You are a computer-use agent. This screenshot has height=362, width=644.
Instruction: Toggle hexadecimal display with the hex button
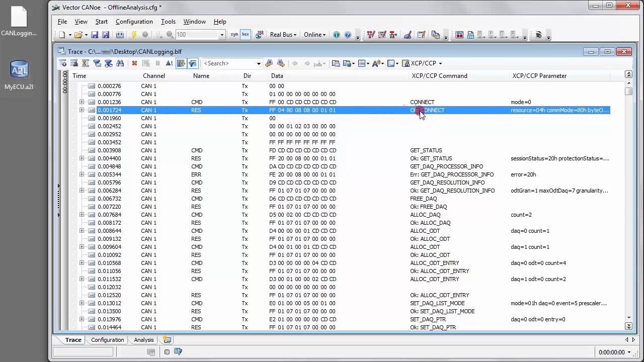(246, 35)
